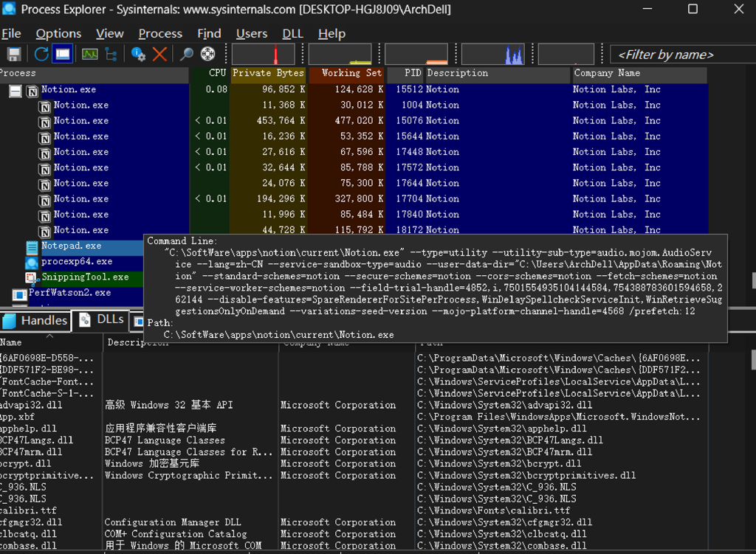Toggle the process tree view icon
The width and height of the screenshot is (756, 554).
(x=111, y=54)
